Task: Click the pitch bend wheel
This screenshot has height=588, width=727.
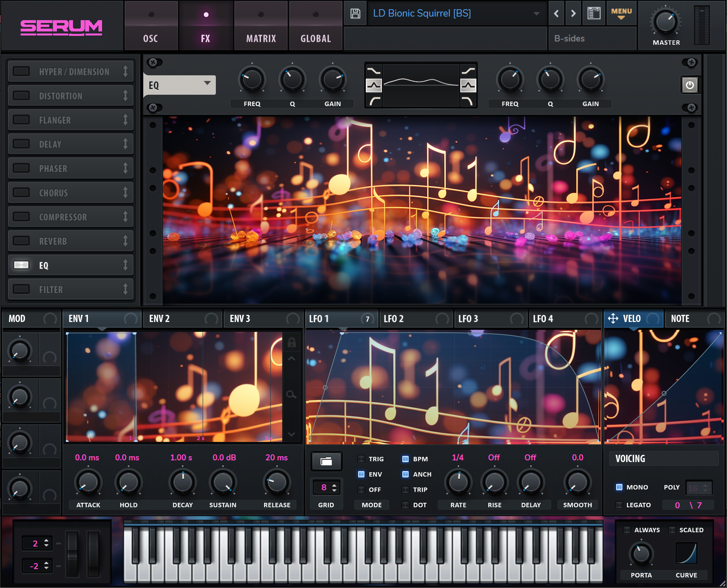Action: click(x=72, y=553)
